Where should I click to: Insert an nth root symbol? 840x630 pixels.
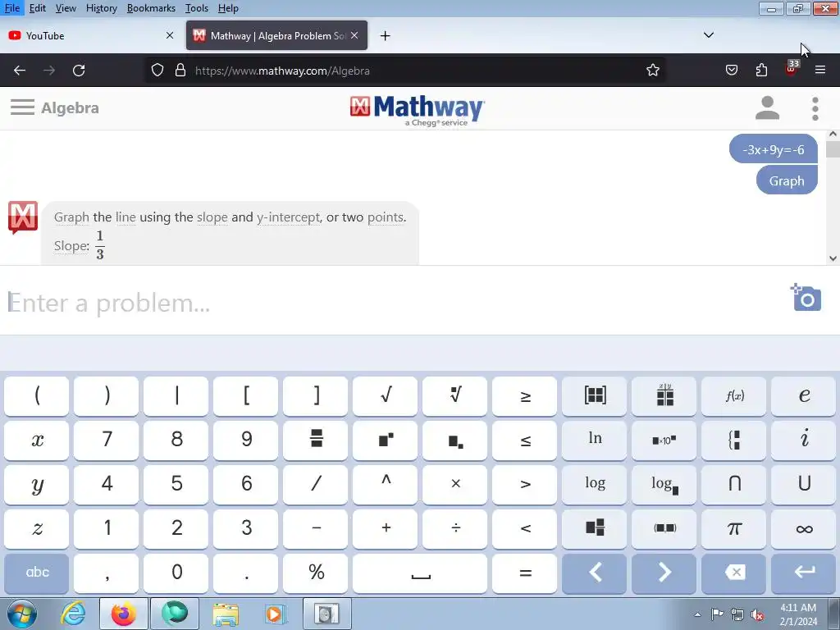tap(454, 396)
